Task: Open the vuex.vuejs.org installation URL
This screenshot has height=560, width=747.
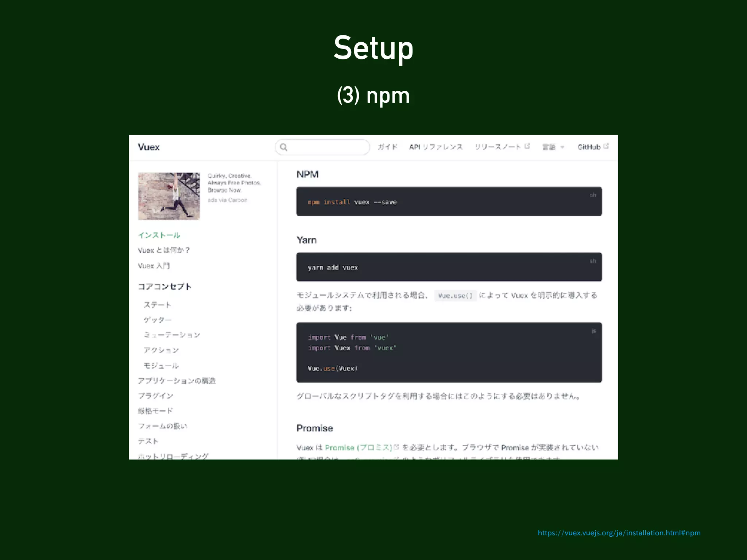Action: 619,533
